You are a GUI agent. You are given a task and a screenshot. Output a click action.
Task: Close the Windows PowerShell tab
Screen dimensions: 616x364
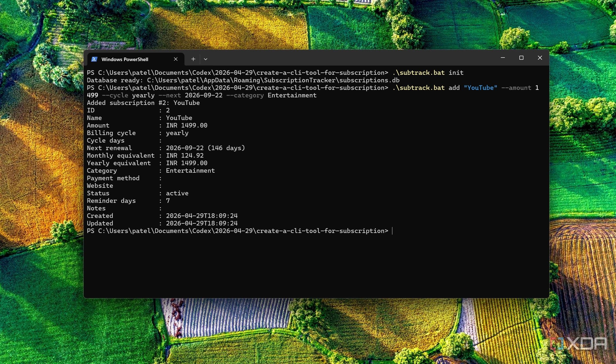tap(176, 59)
